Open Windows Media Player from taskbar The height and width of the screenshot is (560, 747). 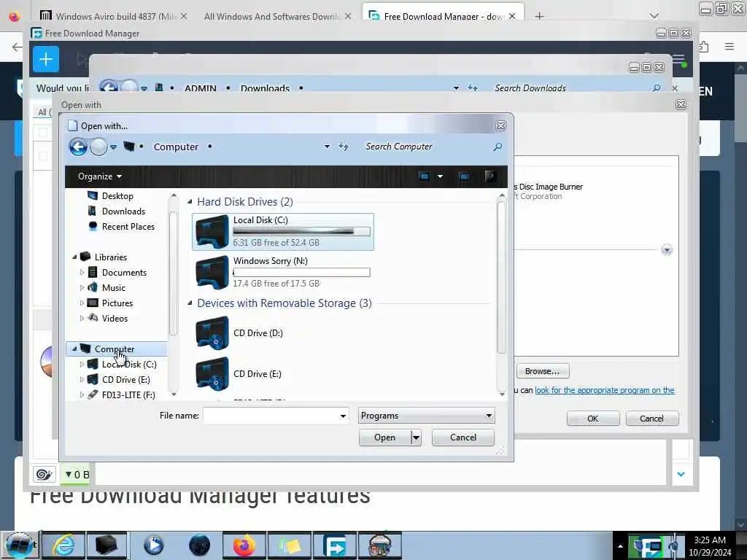pos(153,545)
